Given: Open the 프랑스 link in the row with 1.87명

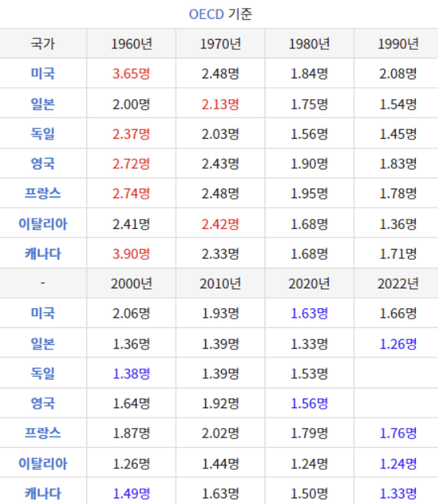Looking at the screenshot, I should pyautogui.click(x=43, y=433).
